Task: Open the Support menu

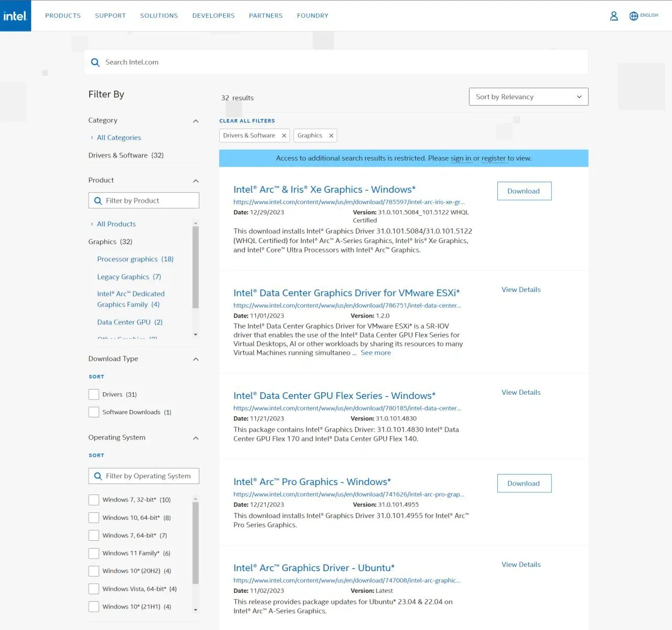Action: pyautogui.click(x=110, y=16)
